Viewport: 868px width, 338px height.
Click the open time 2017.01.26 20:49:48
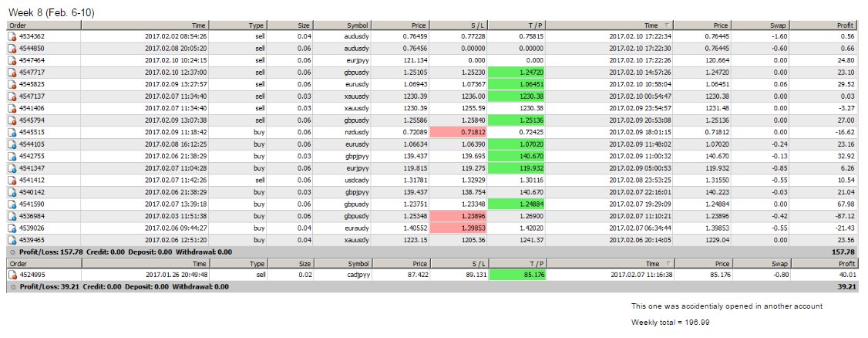point(176,275)
